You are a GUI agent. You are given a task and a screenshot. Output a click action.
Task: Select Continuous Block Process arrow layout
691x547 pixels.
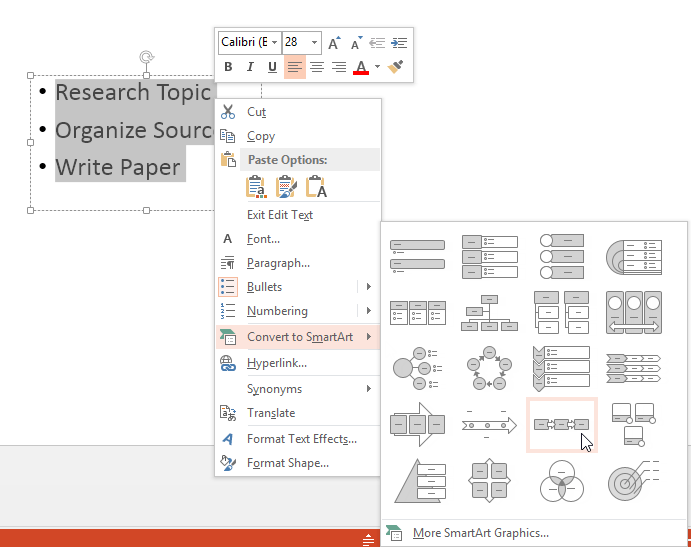(417, 425)
